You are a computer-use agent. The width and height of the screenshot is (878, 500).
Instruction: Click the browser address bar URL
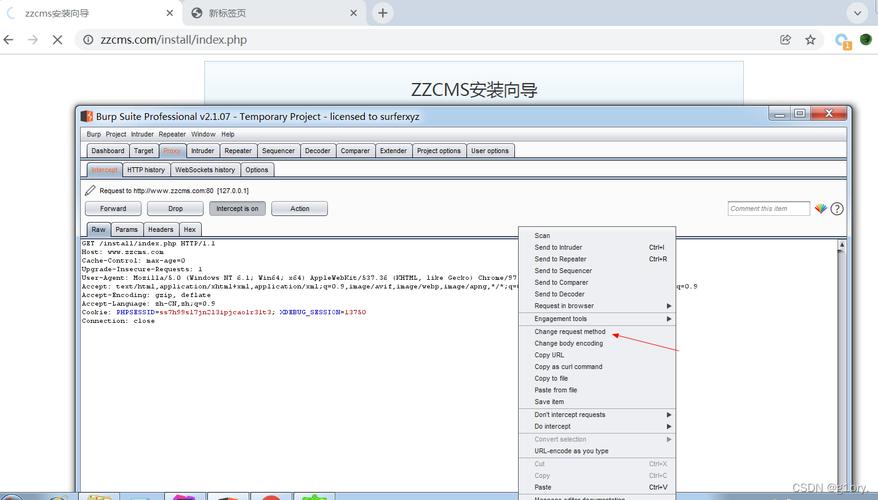coord(174,40)
